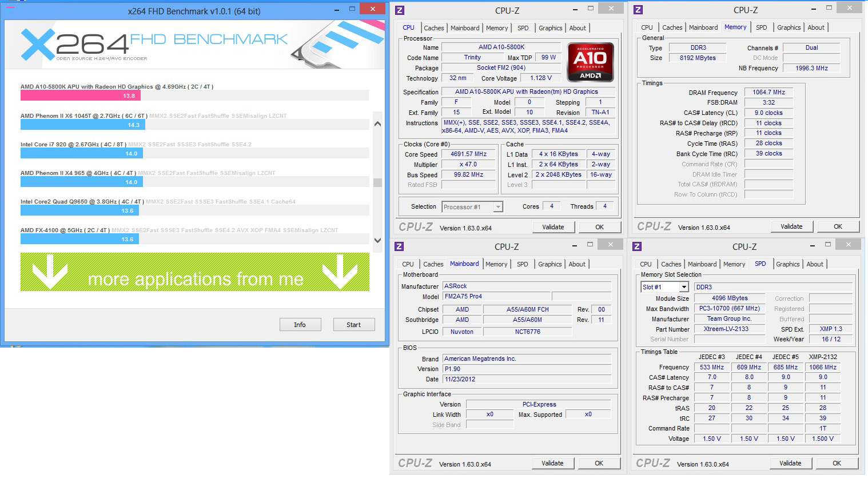Select Graphics tab in the CPU-Z CPU window
Screen dimensions: 868x478
[550, 28]
